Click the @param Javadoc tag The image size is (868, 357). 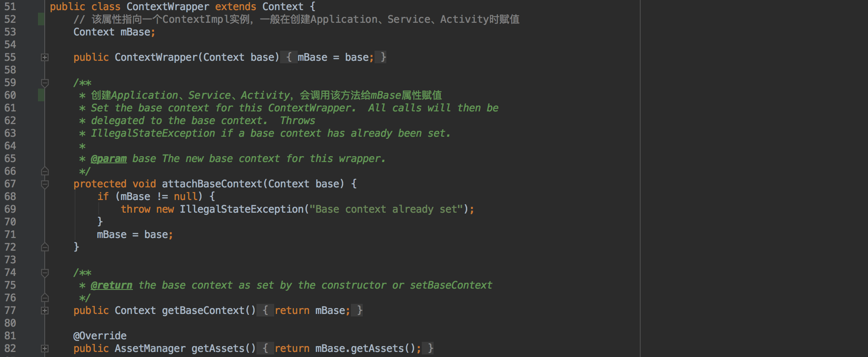click(x=108, y=159)
